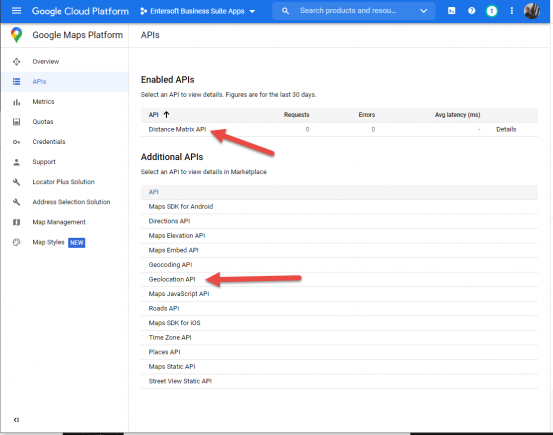Viewport: 553px width, 435px height.
Task: Click the user account avatar
Action: pyautogui.click(x=531, y=11)
